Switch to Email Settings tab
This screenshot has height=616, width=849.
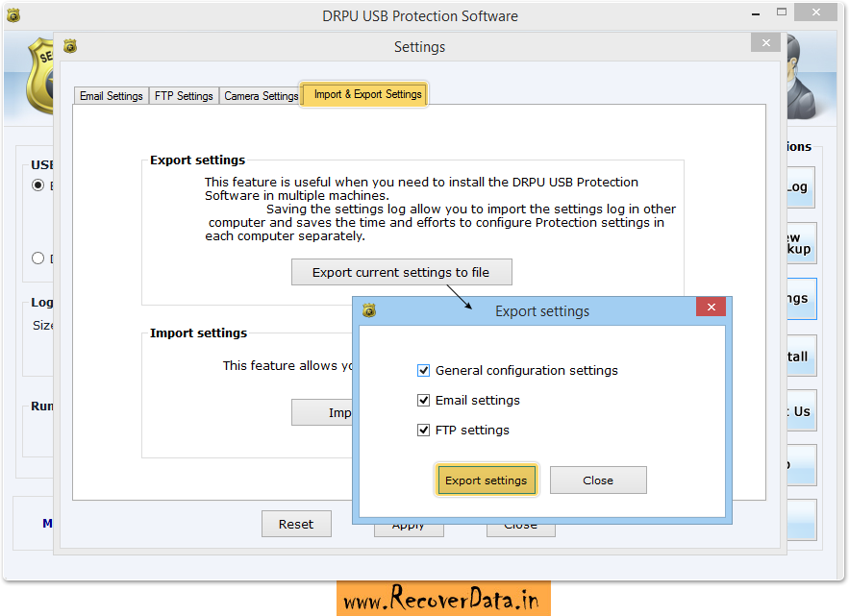coord(111,96)
